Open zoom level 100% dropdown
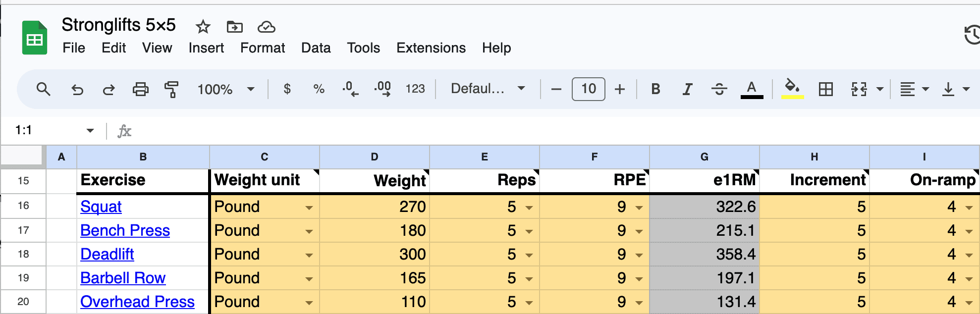 [x=226, y=89]
